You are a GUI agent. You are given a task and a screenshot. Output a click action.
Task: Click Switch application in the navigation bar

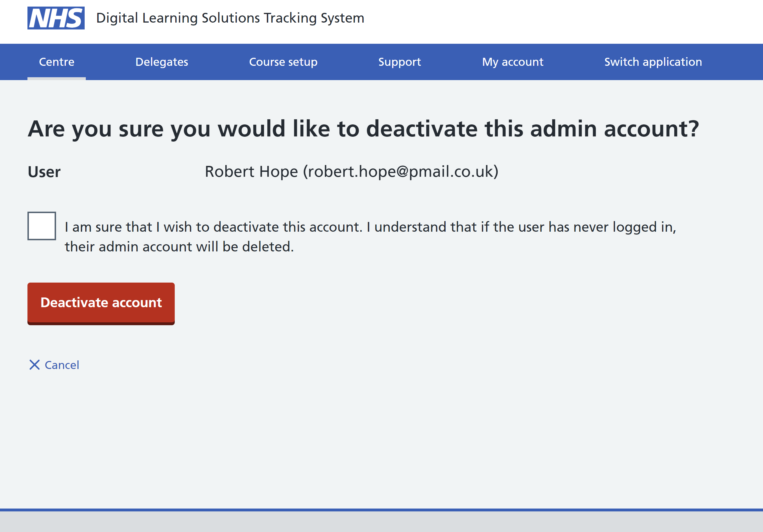(x=653, y=62)
